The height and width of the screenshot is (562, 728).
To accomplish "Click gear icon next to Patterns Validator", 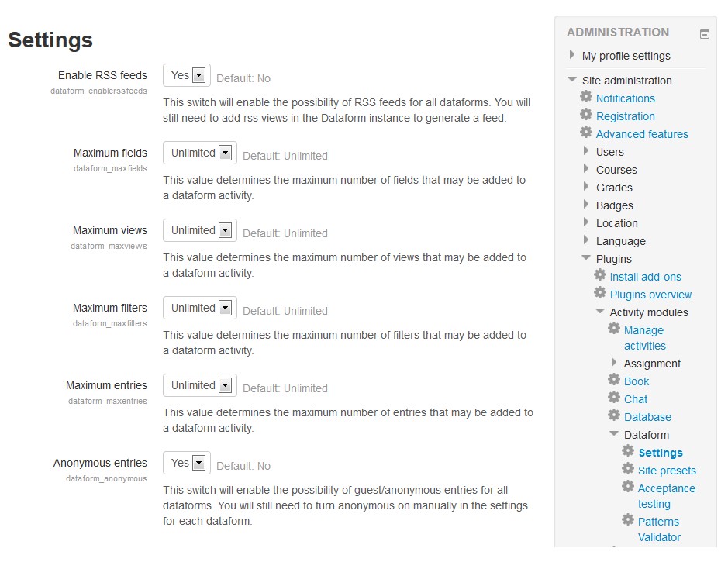I will [x=628, y=520].
